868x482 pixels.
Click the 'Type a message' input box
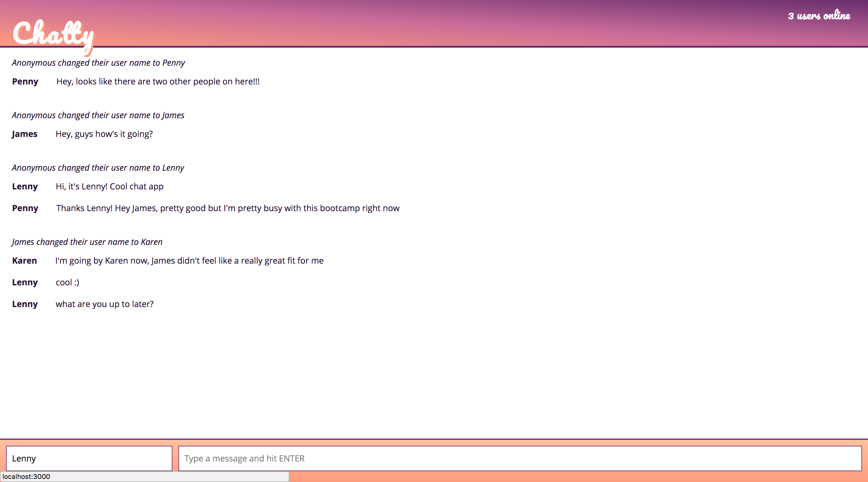click(x=520, y=458)
